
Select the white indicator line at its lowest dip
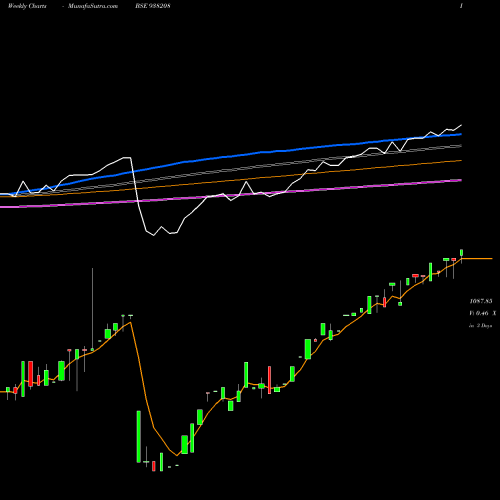(154, 235)
